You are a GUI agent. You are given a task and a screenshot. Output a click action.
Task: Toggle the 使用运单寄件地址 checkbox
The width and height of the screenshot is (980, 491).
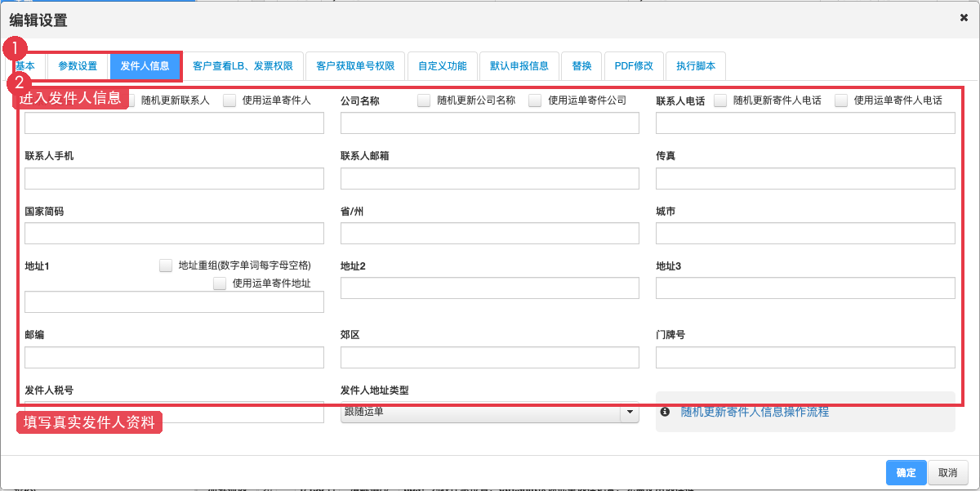(220, 283)
